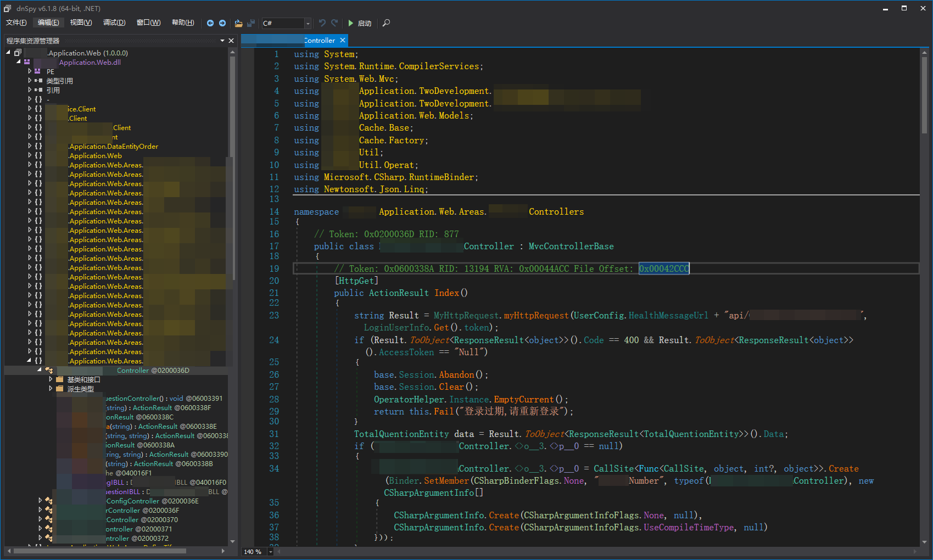Click the green 启动 start debugging button
The width and height of the screenshot is (933, 560).
click(x=360, y=23)
